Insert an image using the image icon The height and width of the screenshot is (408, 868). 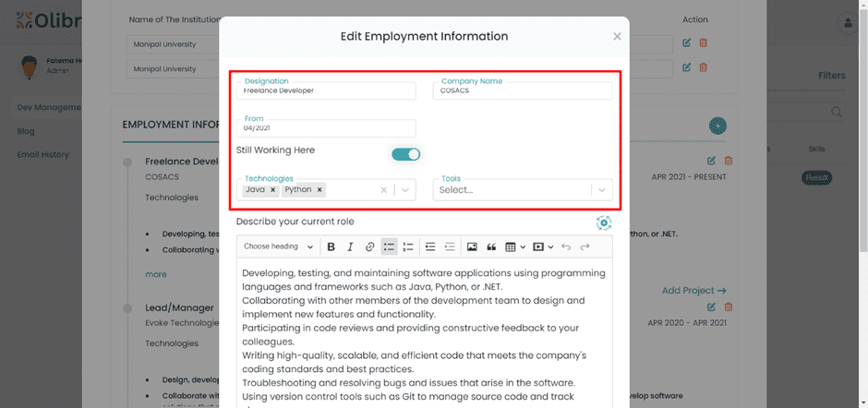[472, 246]
